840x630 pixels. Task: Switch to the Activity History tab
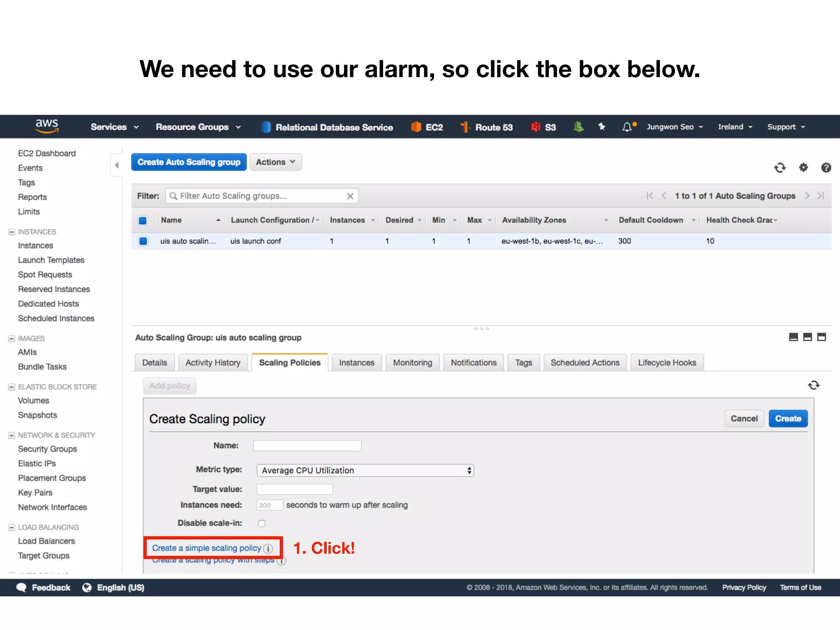coord(213,363)
